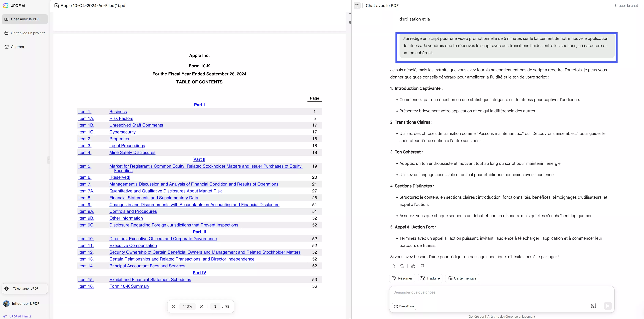644x319 pixels.
Task: Open Chat avec le PDF sidebar item
Action: click(25, 19)
